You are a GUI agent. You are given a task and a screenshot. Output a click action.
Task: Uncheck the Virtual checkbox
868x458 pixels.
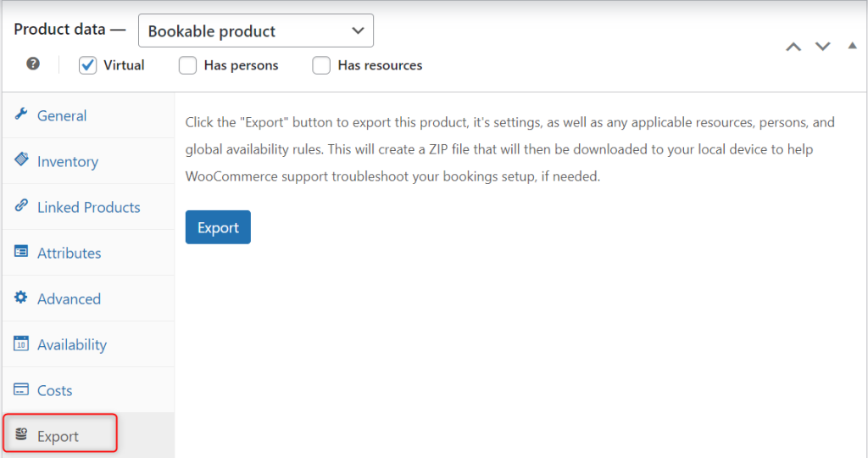88,65
